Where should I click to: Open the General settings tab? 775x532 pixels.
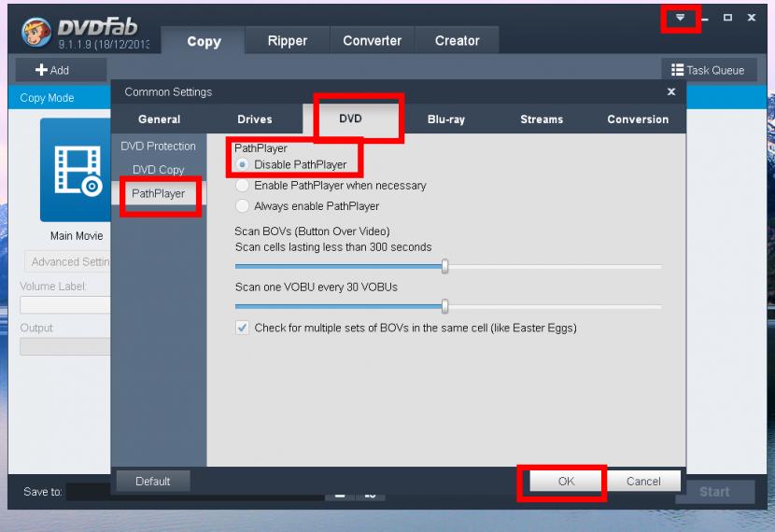(x=159, y=119)
